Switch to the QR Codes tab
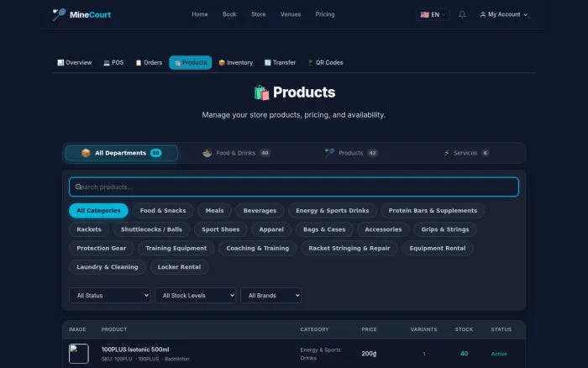This screenshot has width=588, height=368. click(x=326, y=63)
